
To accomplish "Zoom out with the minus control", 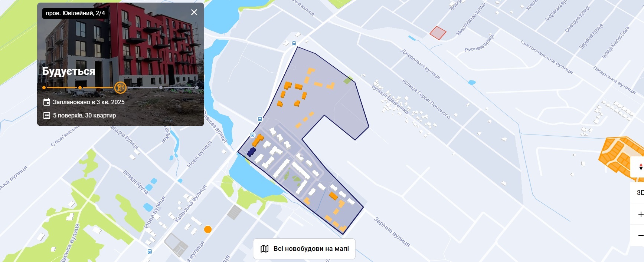I will coord(640,235).
